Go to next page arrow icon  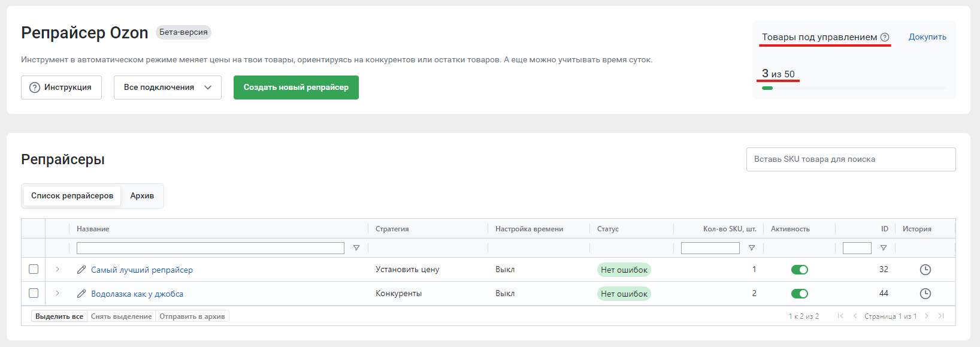point(927,316)
